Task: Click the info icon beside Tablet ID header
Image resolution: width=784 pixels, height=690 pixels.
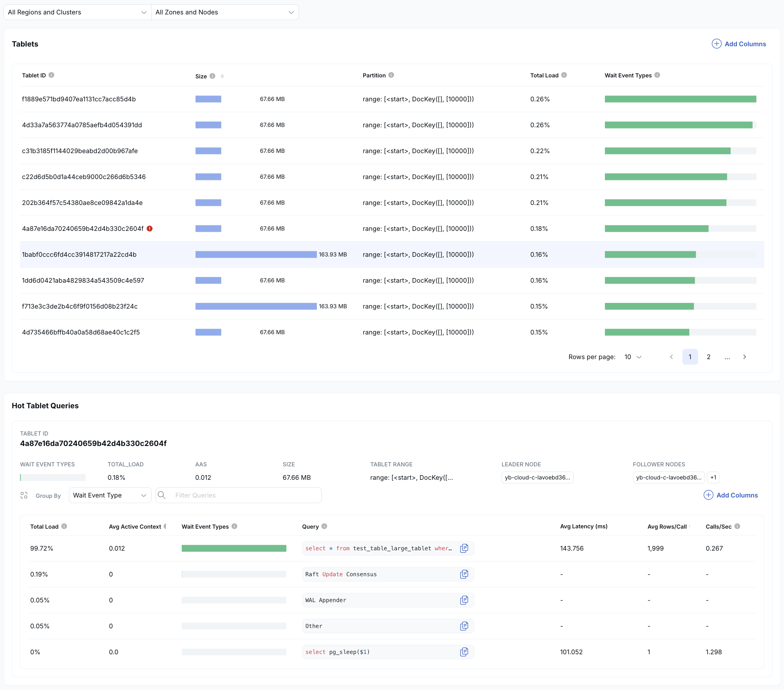Action: click(52, 75)
